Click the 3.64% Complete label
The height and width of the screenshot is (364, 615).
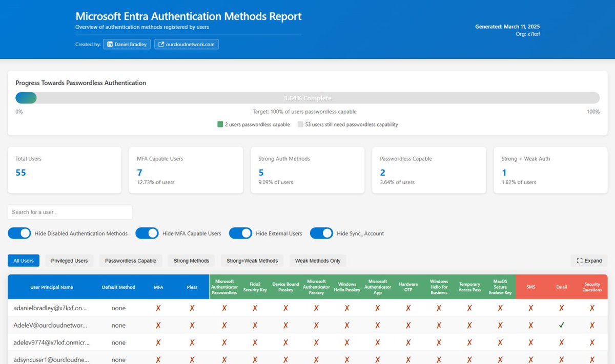(x=307, y=98)
